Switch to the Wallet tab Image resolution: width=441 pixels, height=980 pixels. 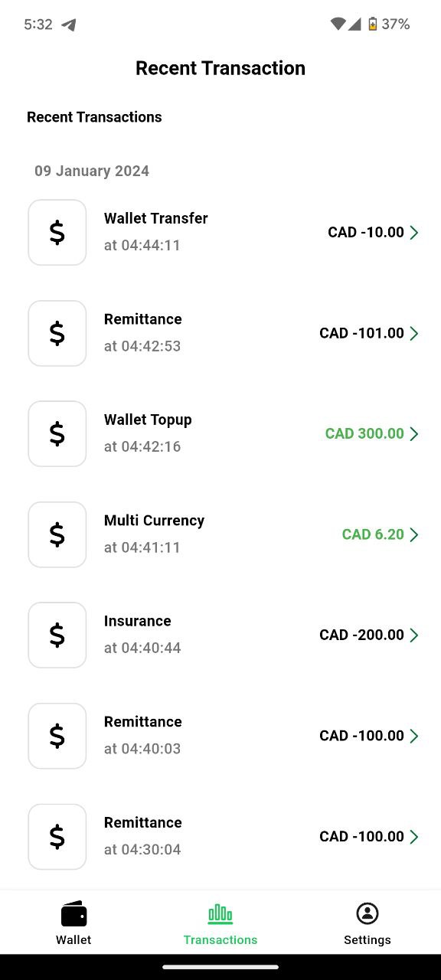coord(73,923)
